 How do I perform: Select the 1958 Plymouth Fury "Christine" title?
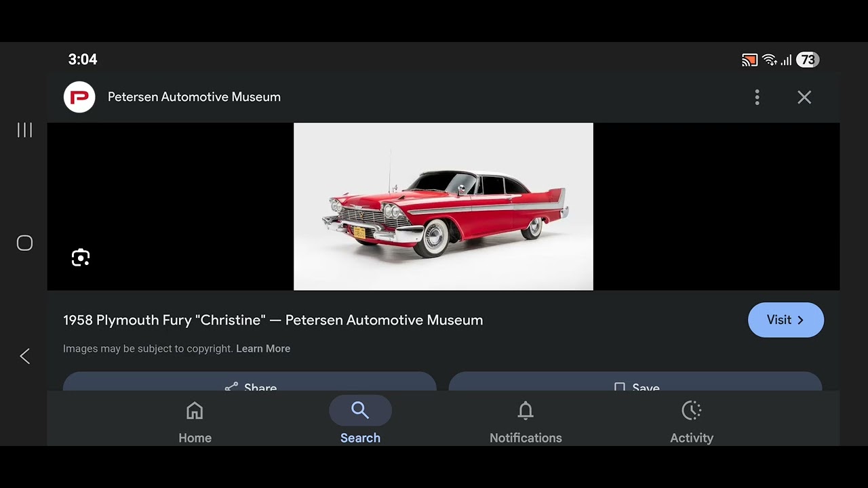pyautogui.click(x=273, y=320)
